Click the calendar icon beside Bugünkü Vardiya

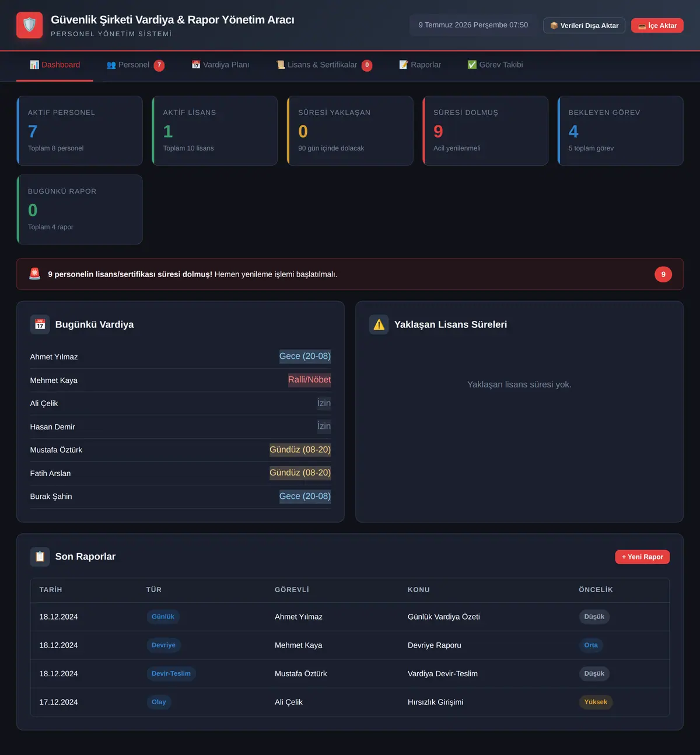[40, 324]
